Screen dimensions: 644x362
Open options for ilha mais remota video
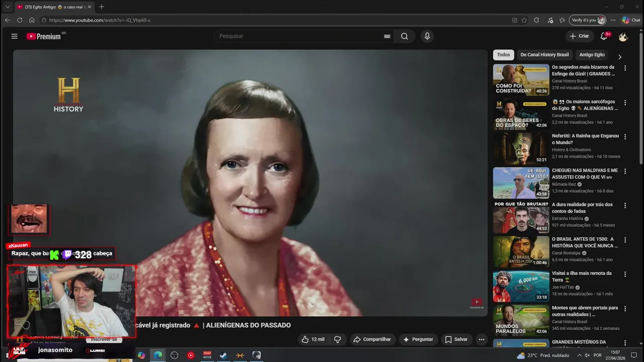tap(625, 274)
